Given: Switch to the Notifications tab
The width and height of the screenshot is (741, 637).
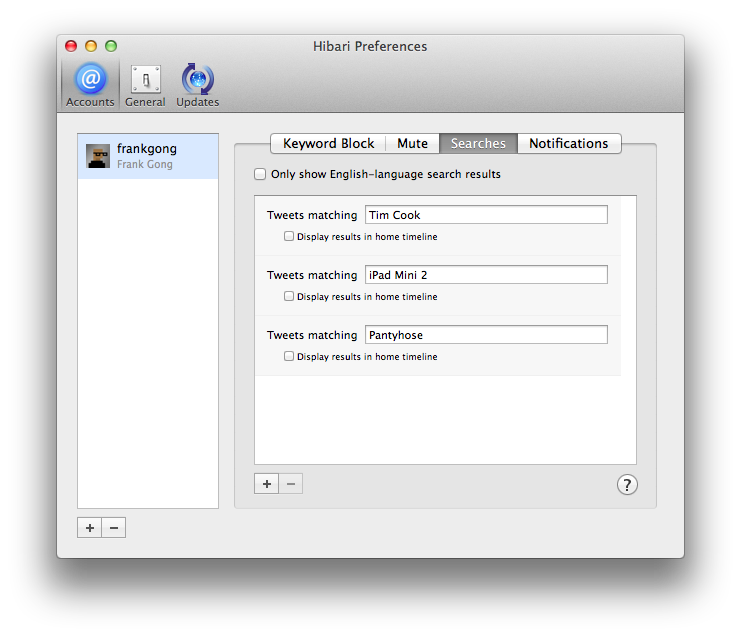Looking at the screenshot, I should click(569, 143).
